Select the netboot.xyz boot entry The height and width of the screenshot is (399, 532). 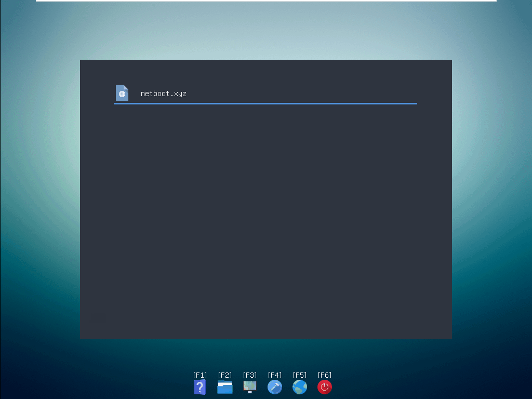click(265, 94)
